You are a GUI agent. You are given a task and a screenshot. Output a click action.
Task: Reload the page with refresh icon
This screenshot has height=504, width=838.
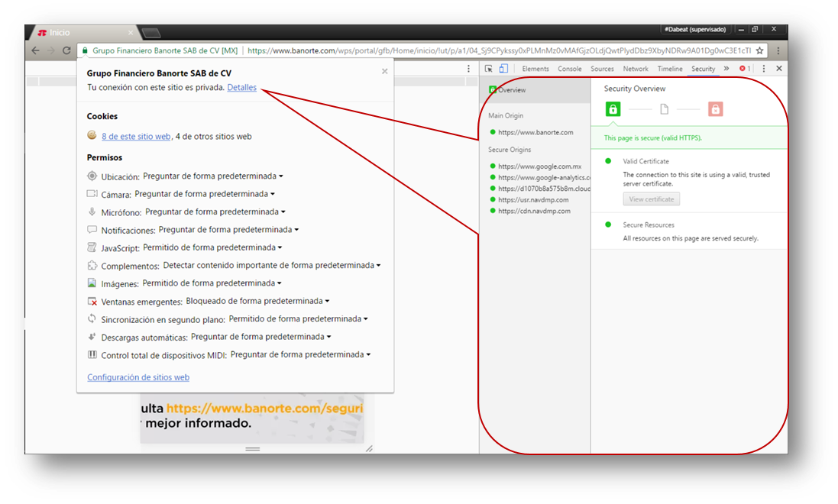[66, 50]
